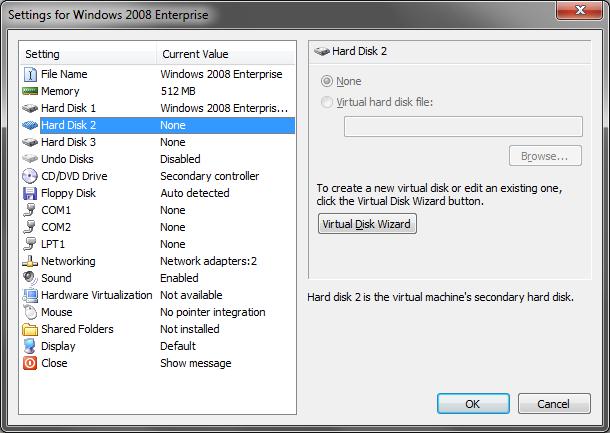Image resolution: width=610 pixels, height=433 pixels.
Task: Click the Floppy Disk icon
Action: (30, 193)
